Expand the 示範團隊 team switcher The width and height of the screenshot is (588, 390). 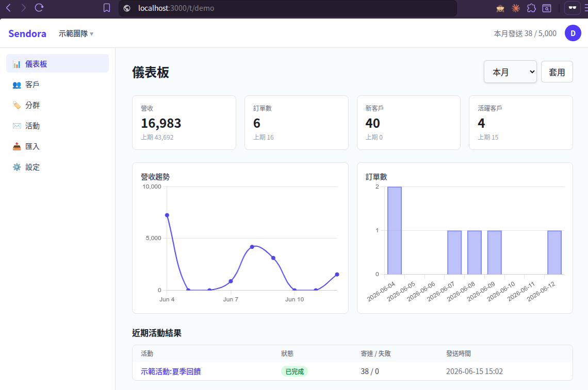(x=76, y=33)
